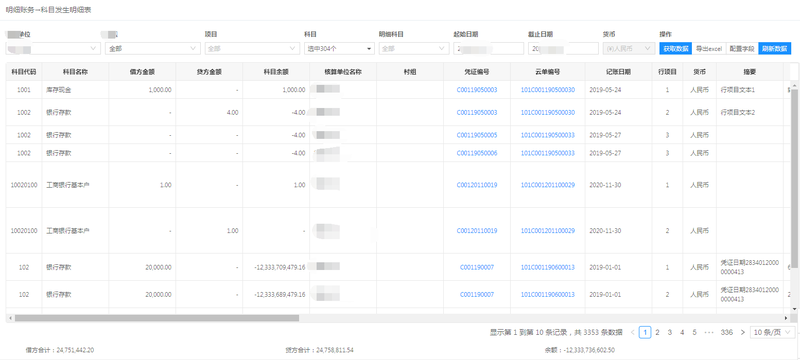This screenshot has width=800, height=360.
Task: Click the 凭证编号 column header
Action: click(x=477, y=72)
